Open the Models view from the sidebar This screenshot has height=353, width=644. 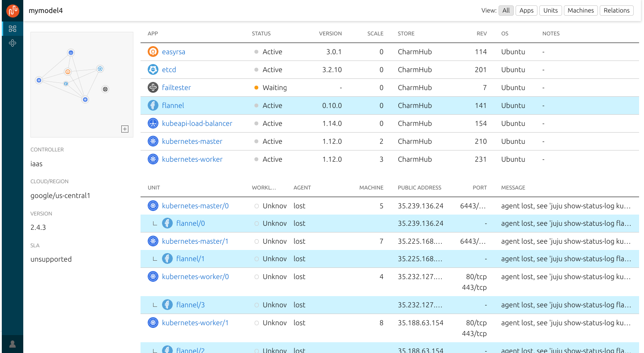[12, 28]
